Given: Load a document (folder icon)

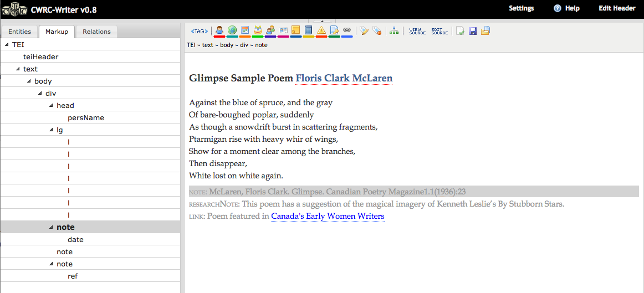Looking at the screenshot, I should coord(485,31).
